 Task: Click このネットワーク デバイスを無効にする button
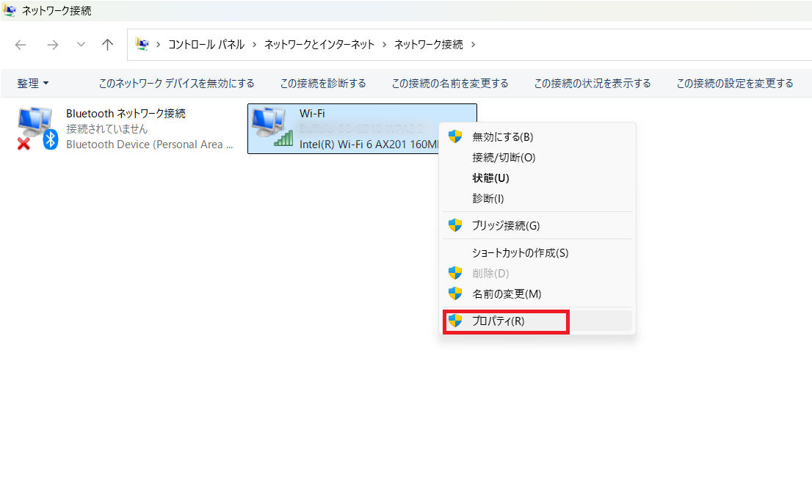(176, 84)
